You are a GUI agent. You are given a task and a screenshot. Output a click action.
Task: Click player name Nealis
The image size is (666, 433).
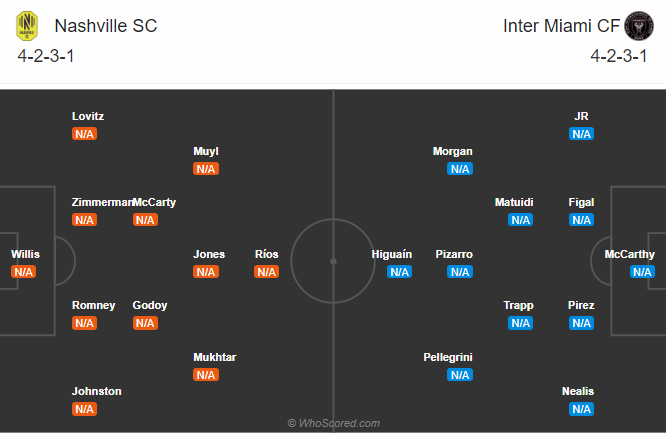coord(578,391)
